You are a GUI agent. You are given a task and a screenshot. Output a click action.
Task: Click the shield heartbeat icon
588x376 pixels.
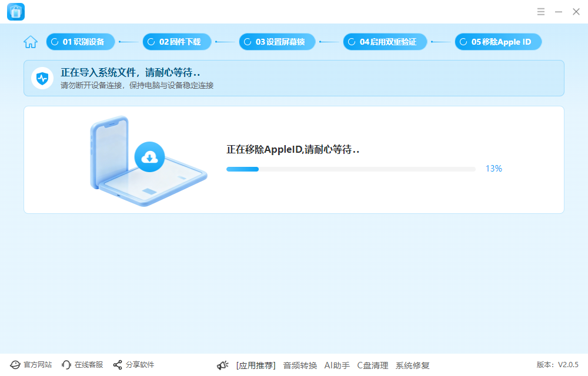42,78
